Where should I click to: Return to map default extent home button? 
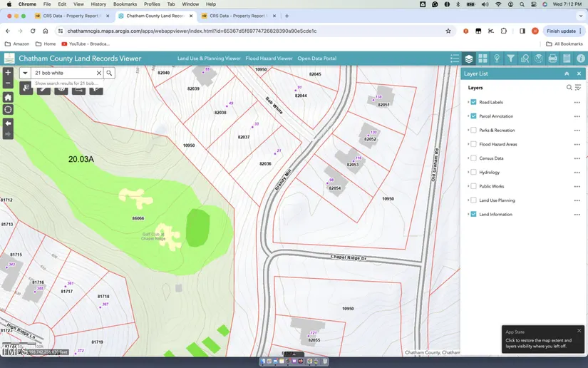click(8, 97)
